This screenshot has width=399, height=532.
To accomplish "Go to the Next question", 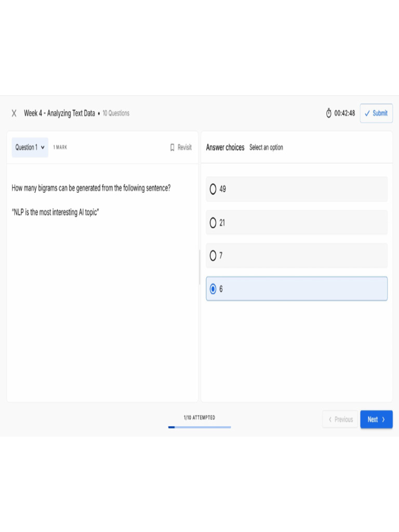I will (x=376, y=420).
